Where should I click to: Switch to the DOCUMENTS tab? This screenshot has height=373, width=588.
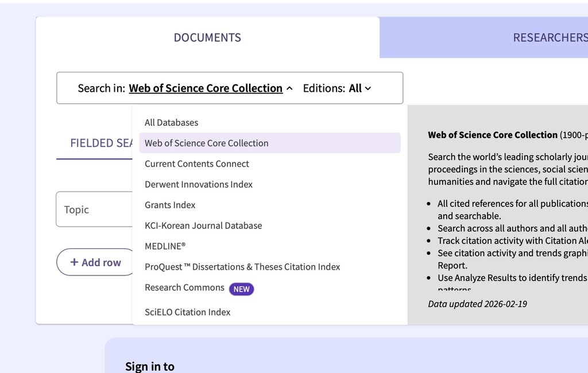[207, 37]
